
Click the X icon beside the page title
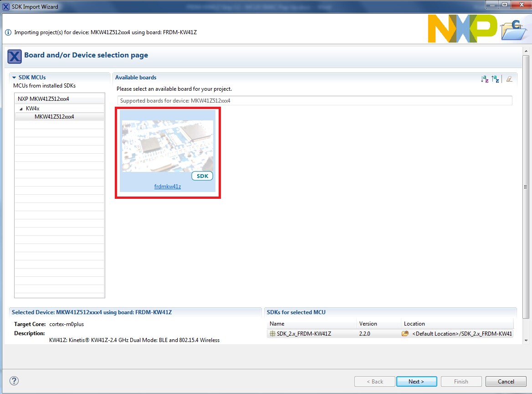coord(15,56)
